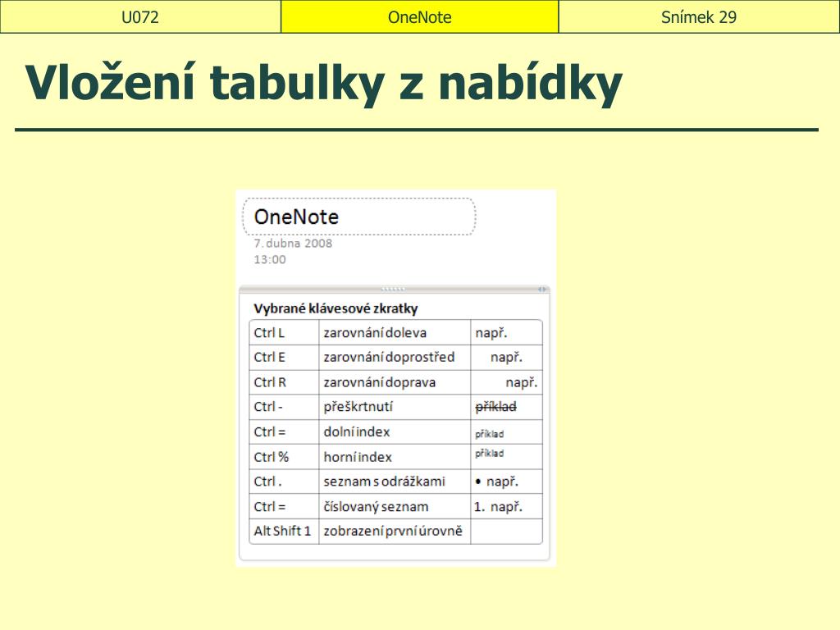
Task: Click the Ctrl % cell
Action: pos(284,457)
